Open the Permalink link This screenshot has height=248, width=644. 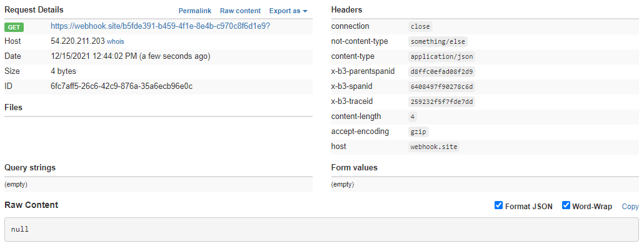click(194, 11)
